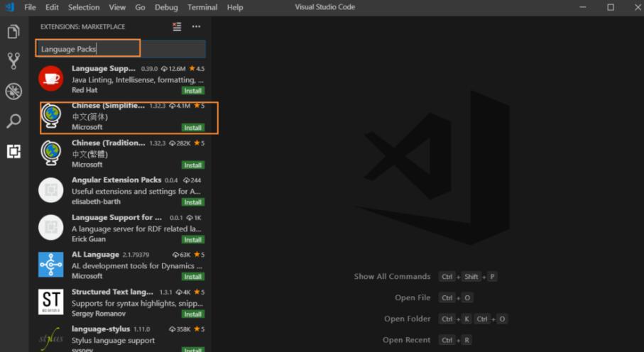Open the Debug view icon
This screenshot has width=644, height=352.
[13, 92]
